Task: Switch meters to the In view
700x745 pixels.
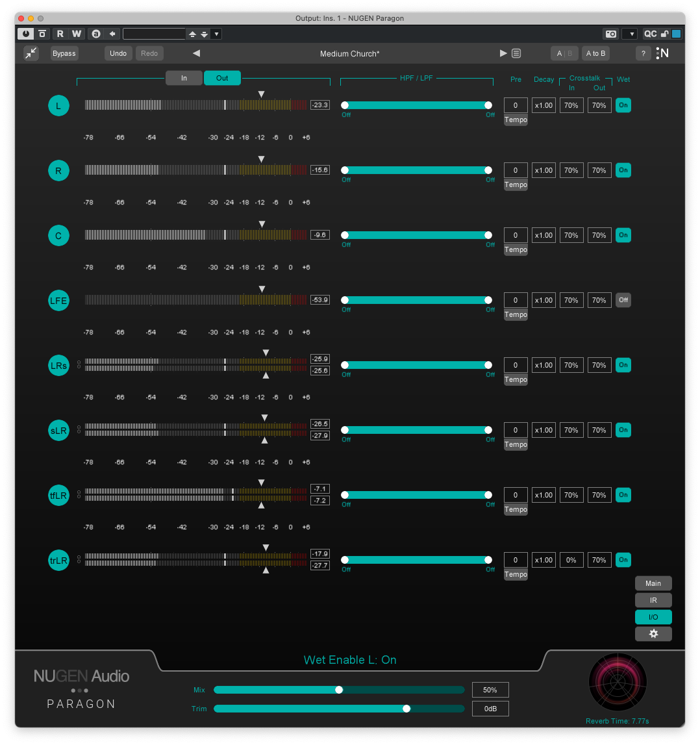Action: click(x=184, y=78)
